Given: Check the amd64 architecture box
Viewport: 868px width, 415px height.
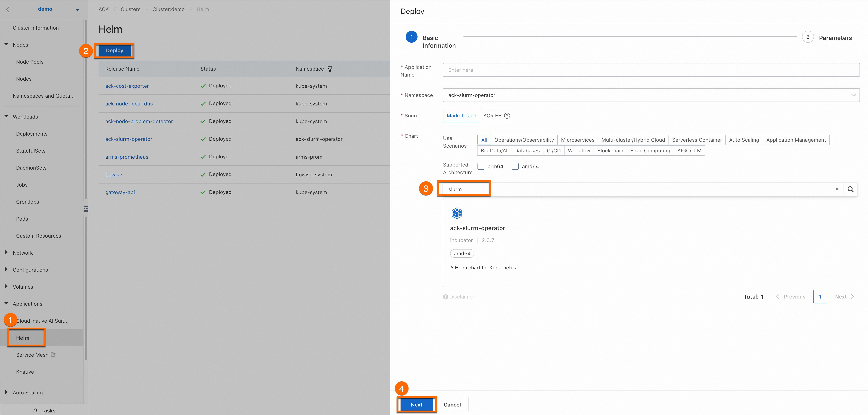Looking at the screenshot, I should point(515,166).
